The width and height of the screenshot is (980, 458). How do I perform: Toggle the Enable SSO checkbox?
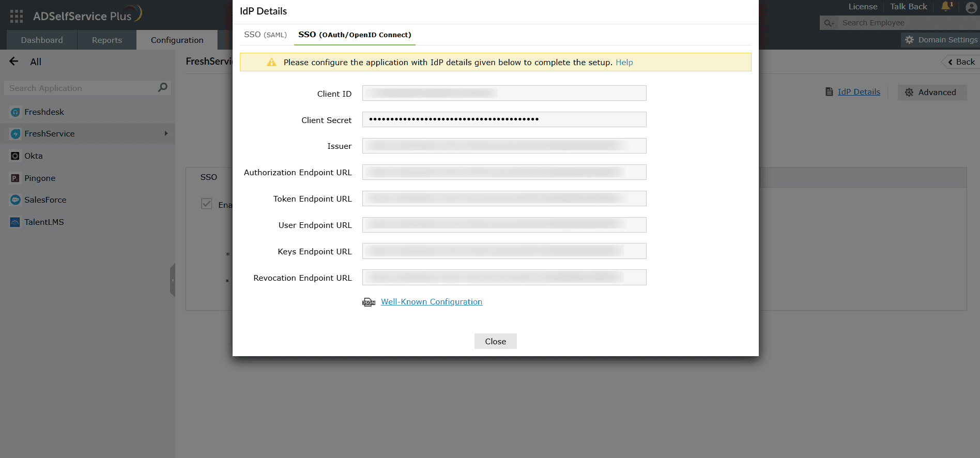tap(207, 204)
